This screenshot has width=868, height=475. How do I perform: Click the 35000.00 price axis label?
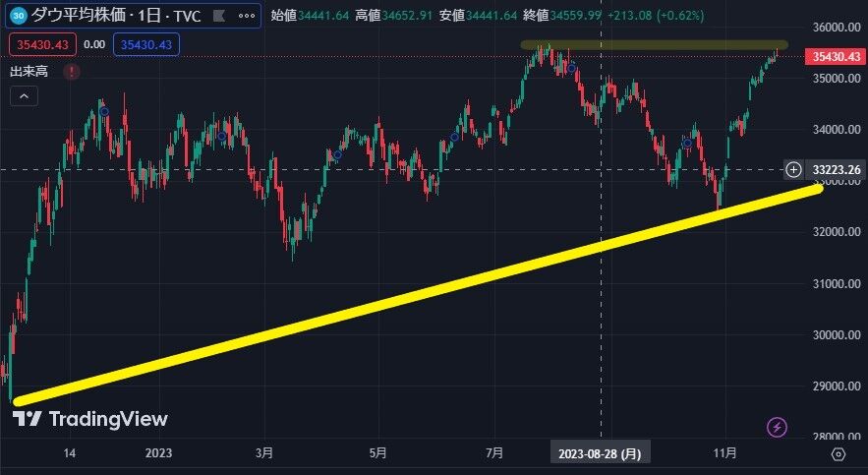click(x=838, y=78)
